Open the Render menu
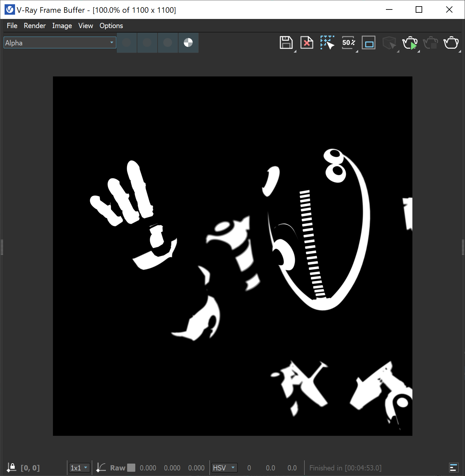The height and width of the screenshot is (476, 465). tap(35, 25)
